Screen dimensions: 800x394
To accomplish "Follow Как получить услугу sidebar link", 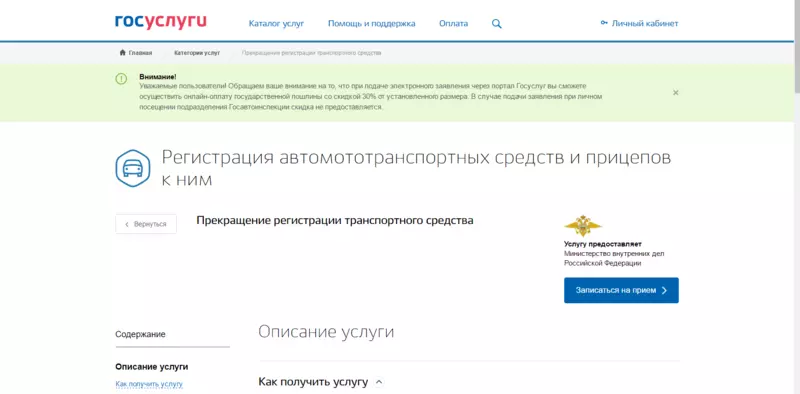I will [149, 384].
